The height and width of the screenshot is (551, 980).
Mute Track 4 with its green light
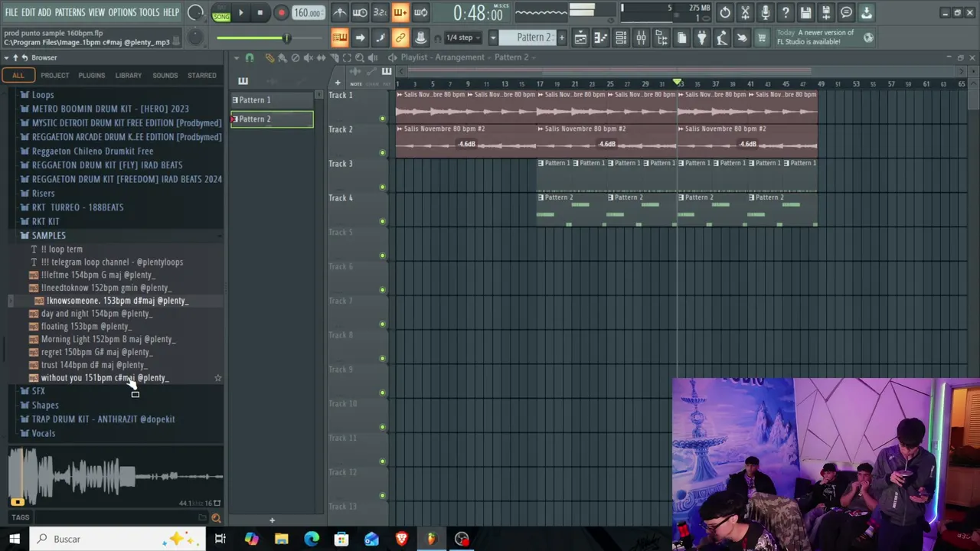(382, 221)
